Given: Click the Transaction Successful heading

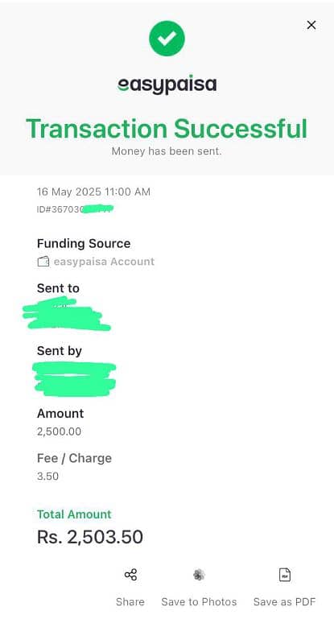Looking at the screenshot, I should click(x=167, y=128).
